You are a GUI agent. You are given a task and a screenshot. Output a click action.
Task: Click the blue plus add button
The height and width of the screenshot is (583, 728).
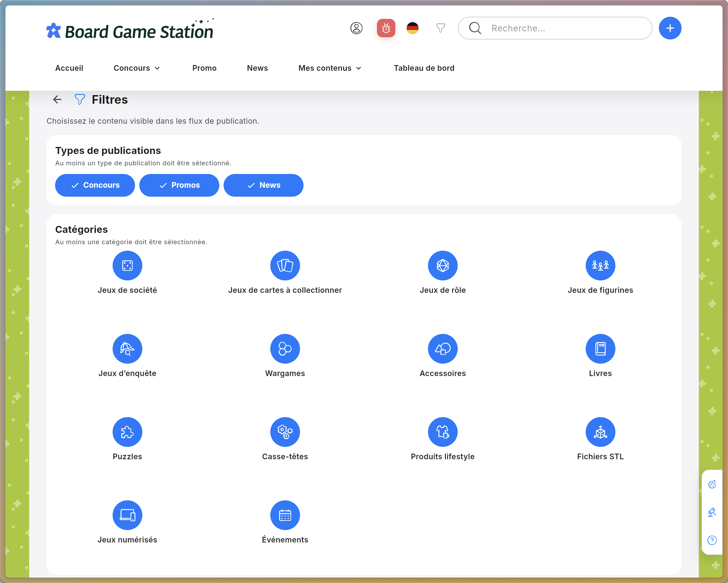click(670, 28)
